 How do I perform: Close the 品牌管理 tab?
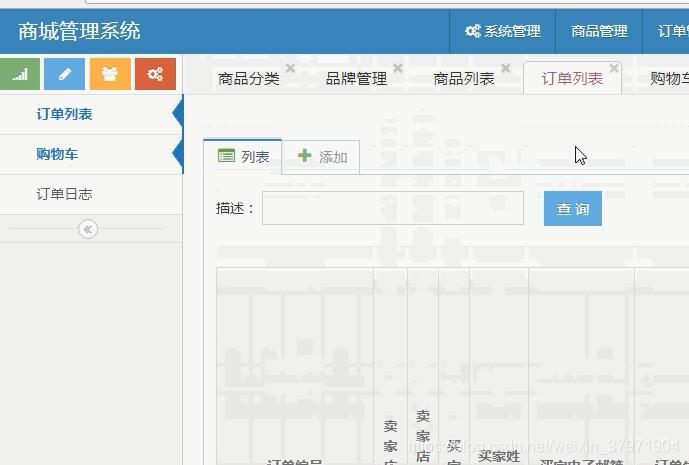coord(398,68)
